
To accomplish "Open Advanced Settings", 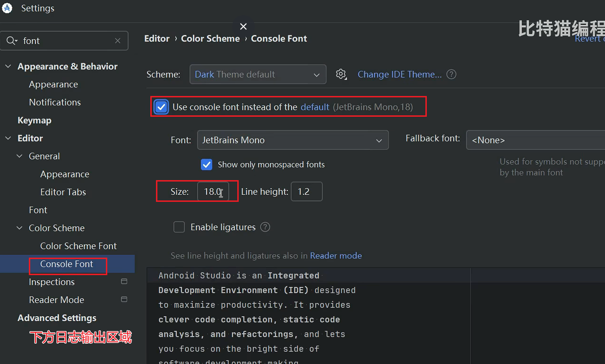I will (57, 318).
